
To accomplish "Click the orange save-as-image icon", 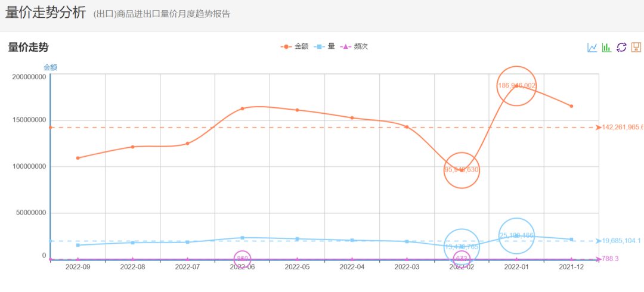I will click(x=636, y=47).
